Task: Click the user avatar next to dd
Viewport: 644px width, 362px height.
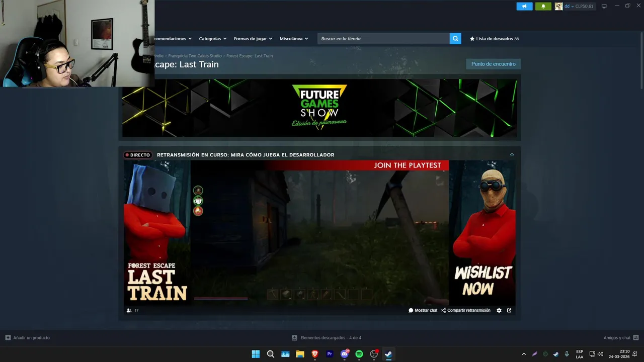Action: [x=558, y=7]
